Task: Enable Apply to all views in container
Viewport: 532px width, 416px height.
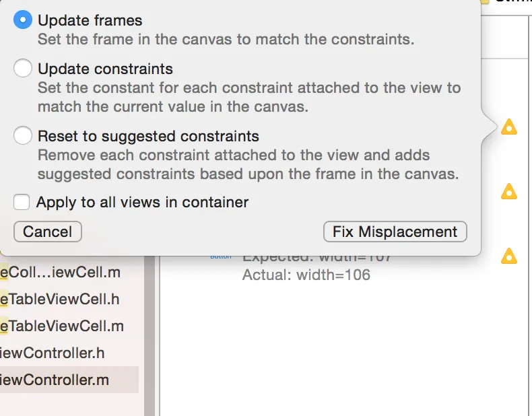Action: (22, 202)
